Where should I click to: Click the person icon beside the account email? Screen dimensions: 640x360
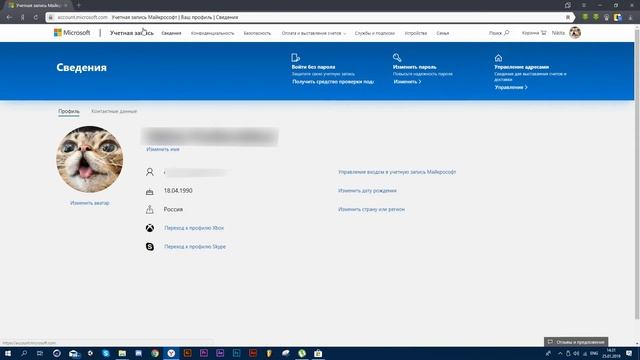click(150, 172)
